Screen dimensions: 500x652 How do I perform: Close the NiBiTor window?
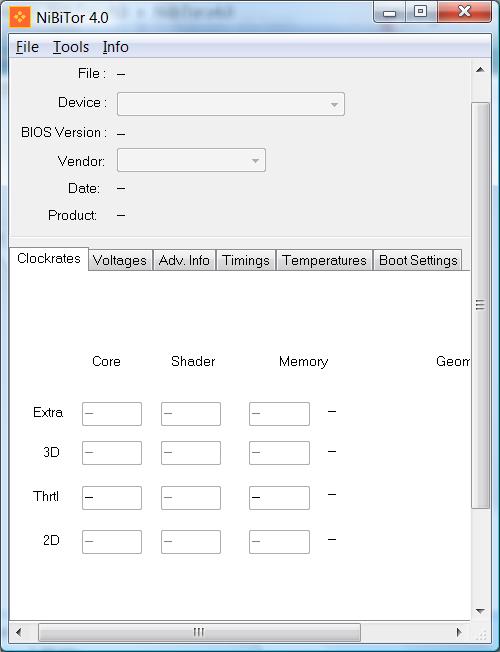[x=464, y=12]
